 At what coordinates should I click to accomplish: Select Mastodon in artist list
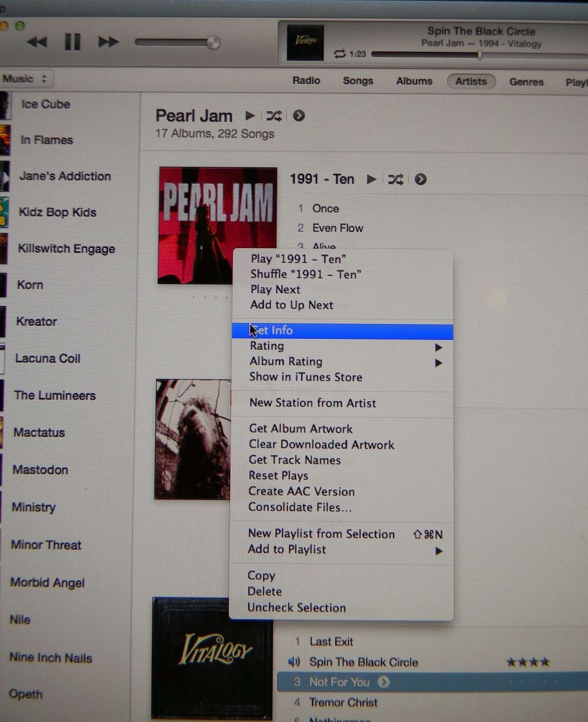[x=40, y=470]
